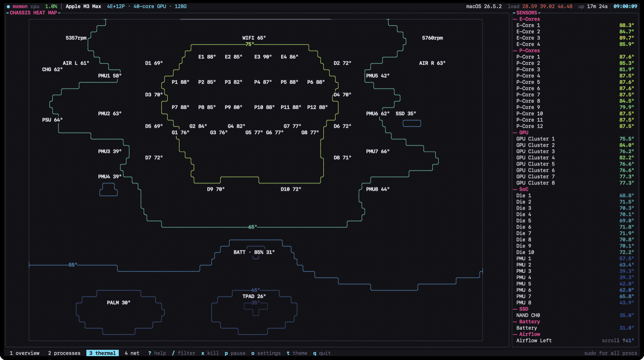644x360 pixels.
Task: Click the E3 90° core label
Action: coord(263,57)
